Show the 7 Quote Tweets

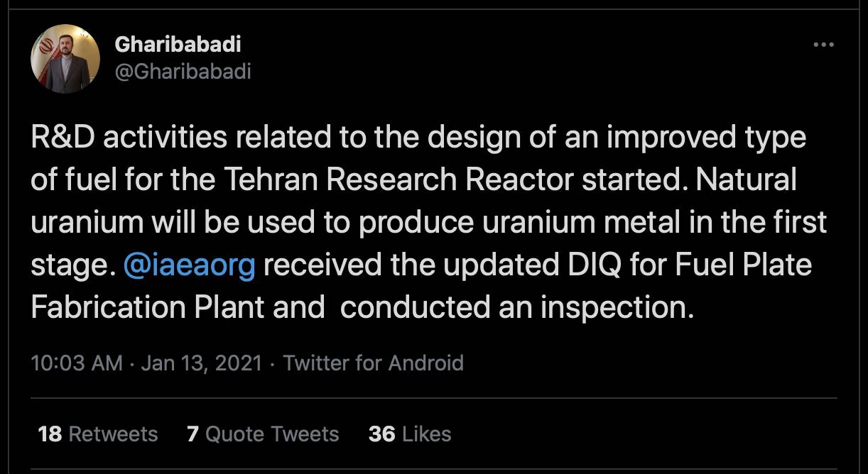pos(263,434)
